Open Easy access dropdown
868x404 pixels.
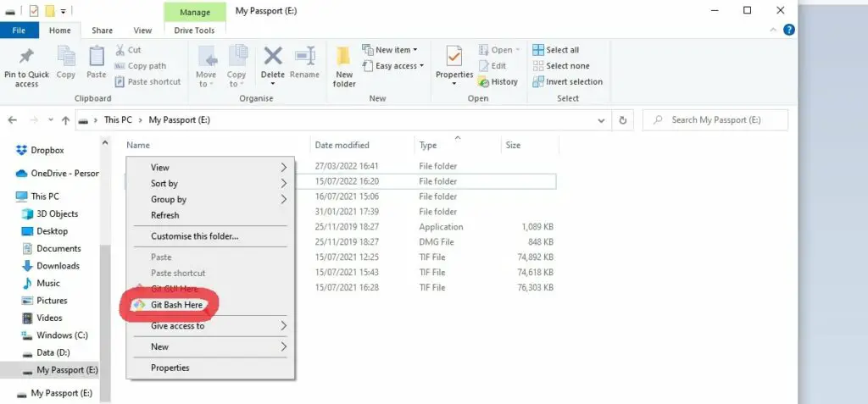[x=393, y=66]
